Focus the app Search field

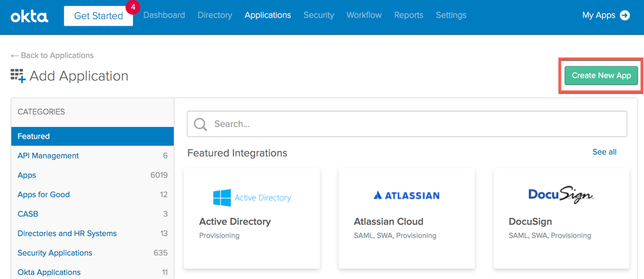click(407, 124)
